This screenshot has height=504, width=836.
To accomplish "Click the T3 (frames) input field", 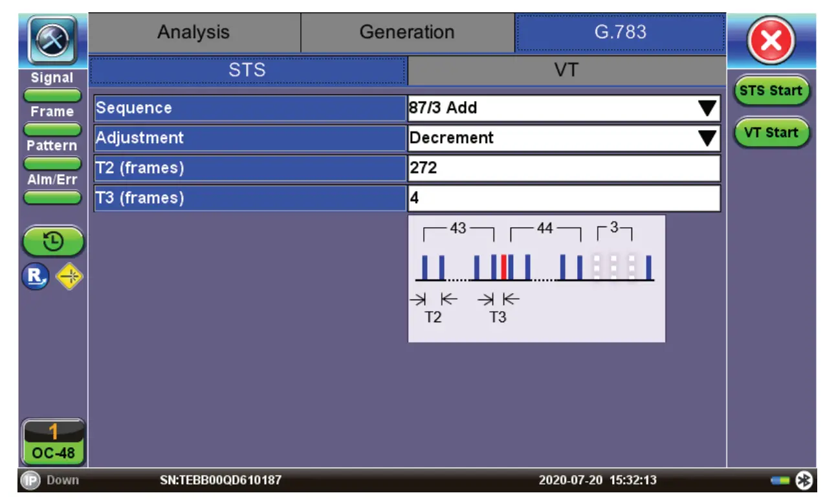I will [x=564, y=198].
